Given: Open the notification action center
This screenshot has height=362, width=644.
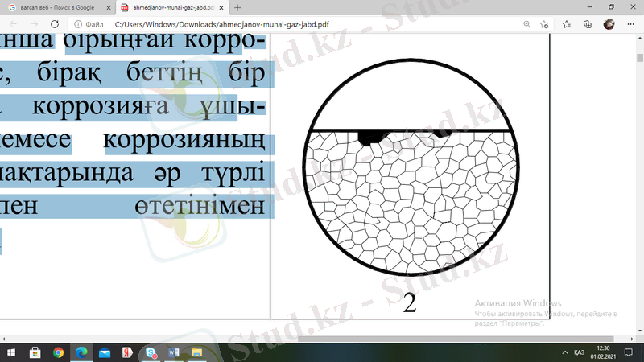Looking at the screenshot, I should [629, 352].
